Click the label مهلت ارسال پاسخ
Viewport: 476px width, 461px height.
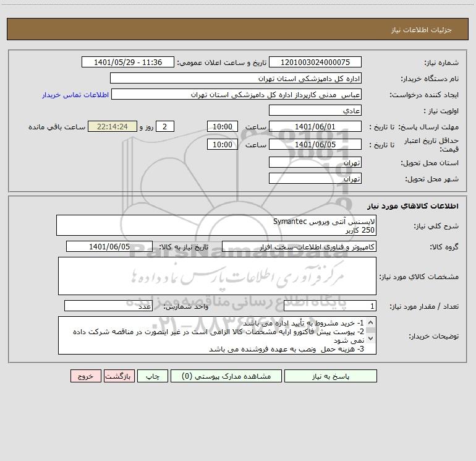[428, 127]
